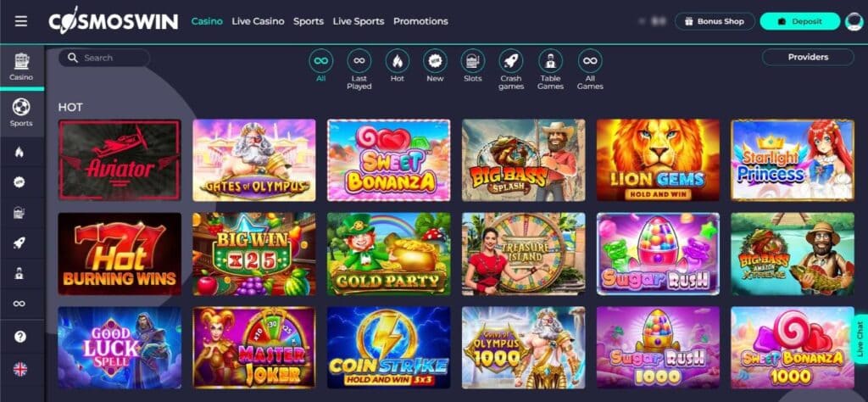
Task: Change language via UK flag icon
Action: [x=20, y=369]
